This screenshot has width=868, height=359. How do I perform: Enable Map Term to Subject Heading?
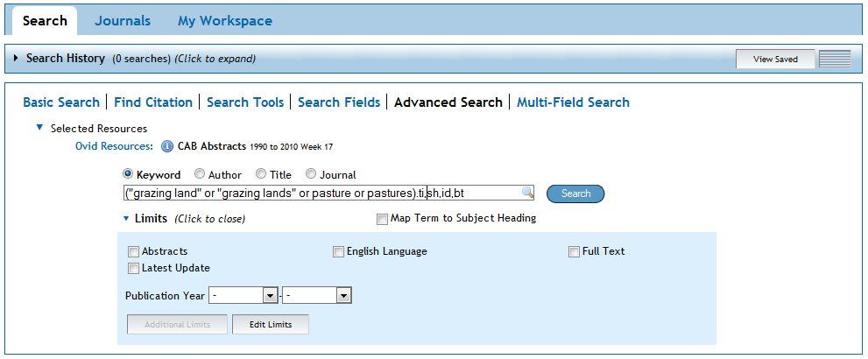pos(382,220)
